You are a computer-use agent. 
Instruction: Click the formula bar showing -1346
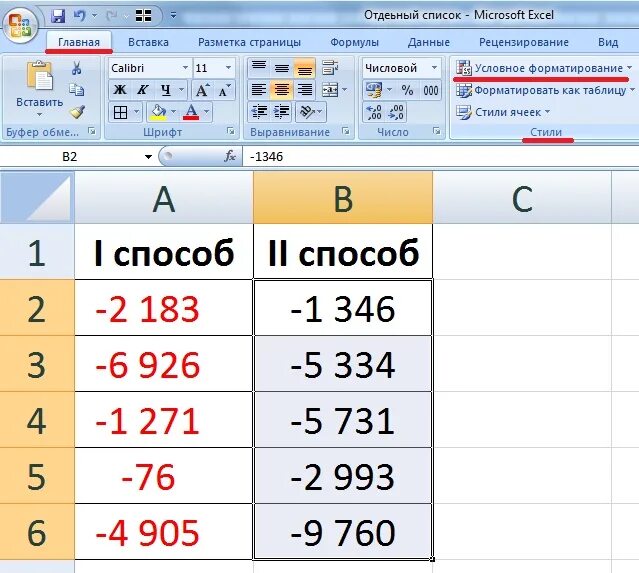click(440, 156)
